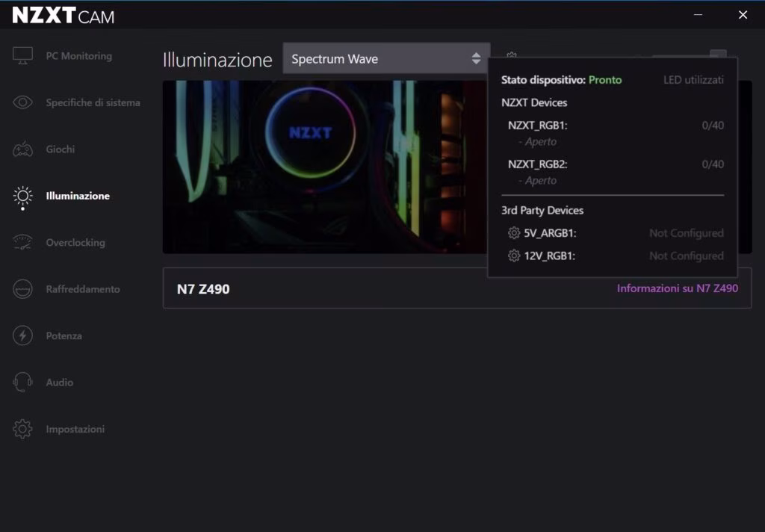
Task: Open the PC Monitoring section
Action: click(62, 56)
